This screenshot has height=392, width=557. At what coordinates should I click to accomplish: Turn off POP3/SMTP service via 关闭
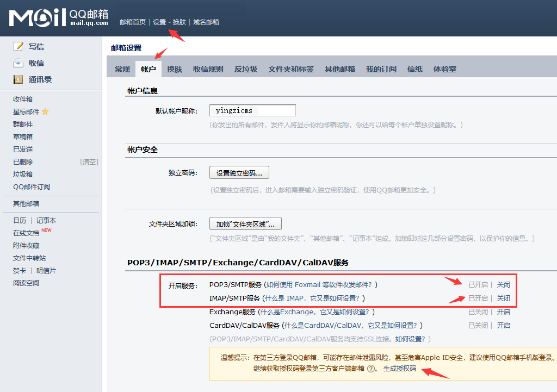tap(503, 284)
